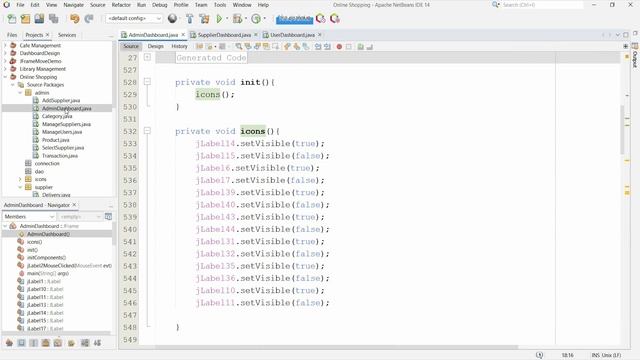Image resolution: width=640 pixels, height=360 pixels.
Task: Click the Debug Project toolbar icon
Action: (x=237, y=19)
